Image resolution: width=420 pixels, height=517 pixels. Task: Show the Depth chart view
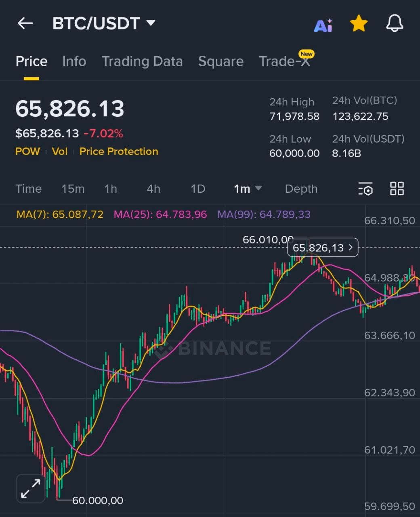click(x=301, y=189)
